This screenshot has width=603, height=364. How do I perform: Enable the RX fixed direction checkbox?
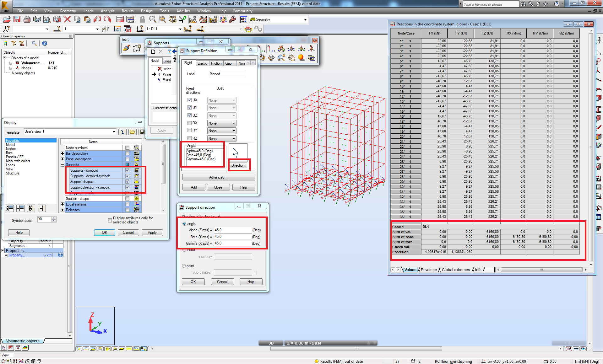pos(190,123)
